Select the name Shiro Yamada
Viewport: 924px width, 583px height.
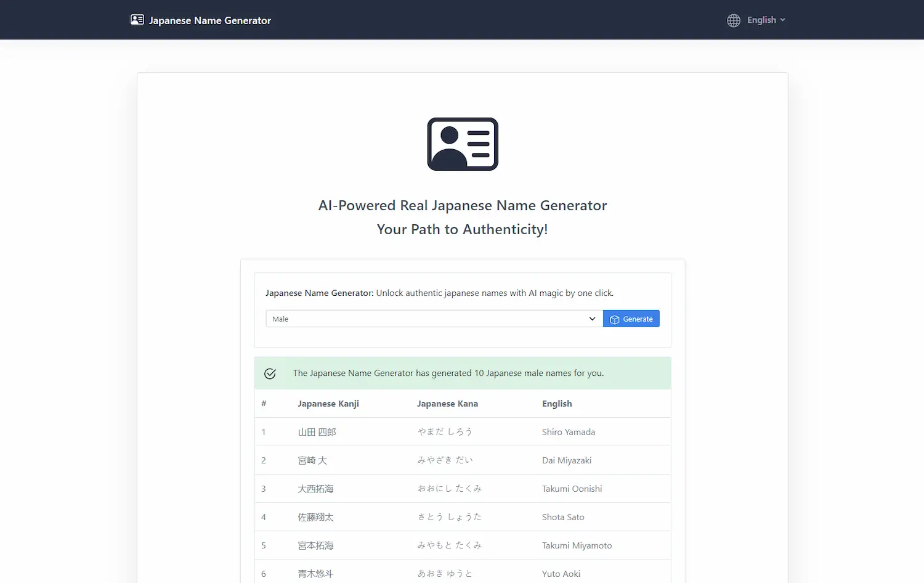coord(568,431)
